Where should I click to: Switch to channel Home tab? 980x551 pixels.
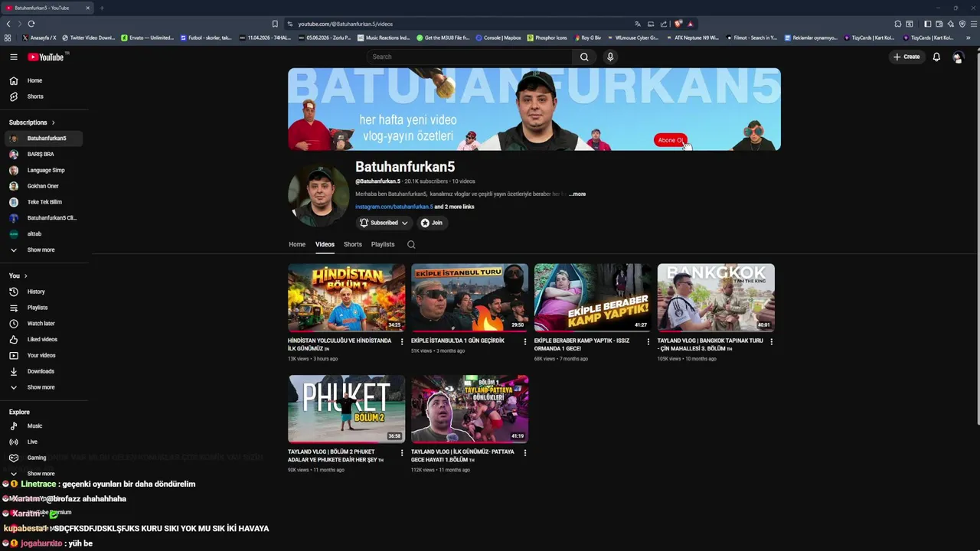(x=297, y=244)
